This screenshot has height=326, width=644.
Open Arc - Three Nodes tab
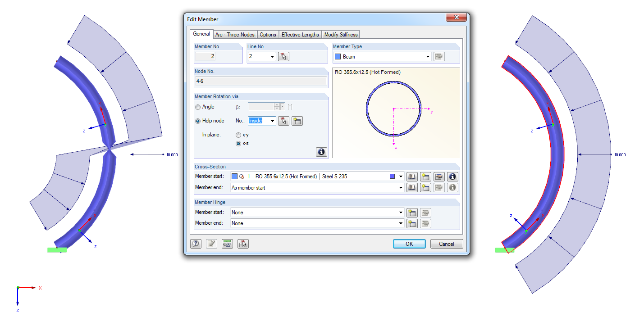pyautogui.click(x=235, y=35)
